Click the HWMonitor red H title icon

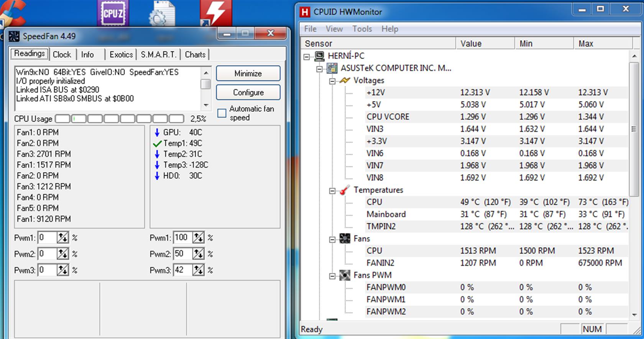click(305, 12)
